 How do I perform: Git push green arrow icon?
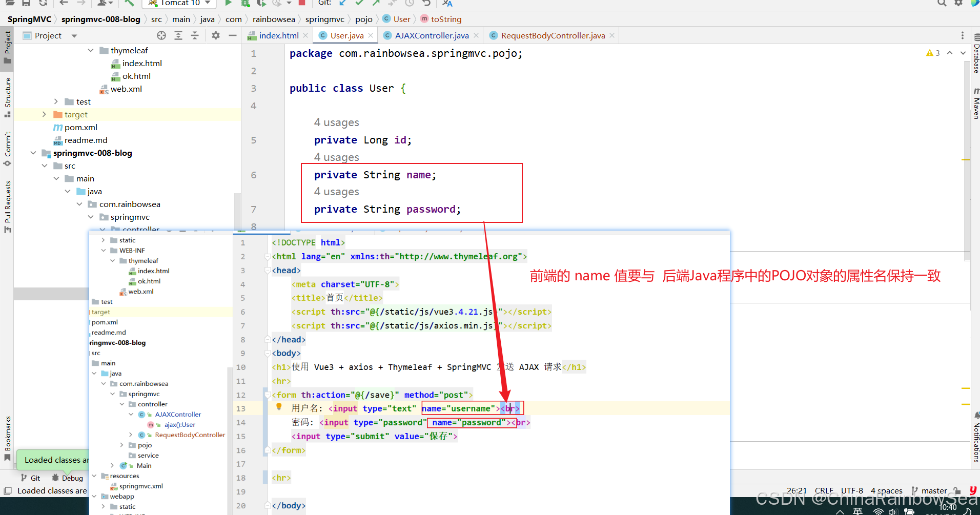tap(376, 3)
